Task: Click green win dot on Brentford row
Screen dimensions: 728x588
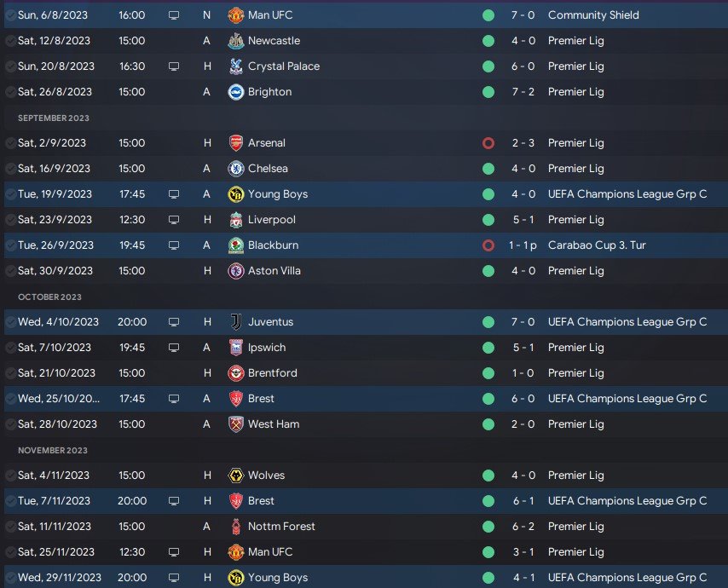Action: tap(488, 373)
